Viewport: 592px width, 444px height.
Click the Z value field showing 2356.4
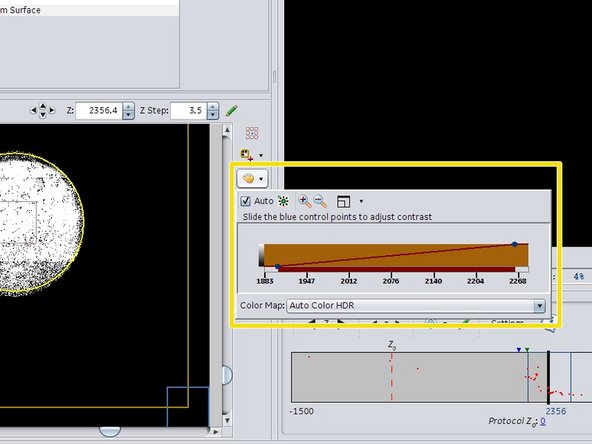(100, 111)
